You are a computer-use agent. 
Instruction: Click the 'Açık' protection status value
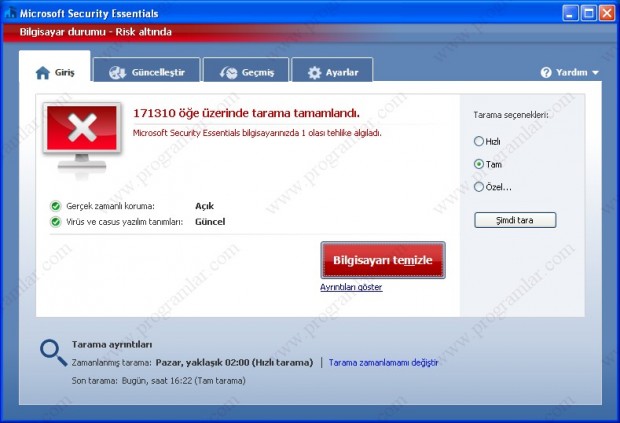[x=204, y=206]
